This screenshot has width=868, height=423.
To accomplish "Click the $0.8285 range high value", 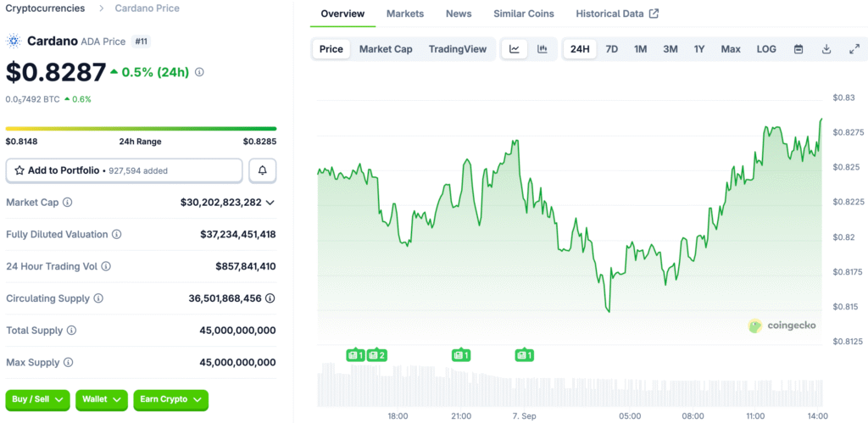I will pos(259,142).
